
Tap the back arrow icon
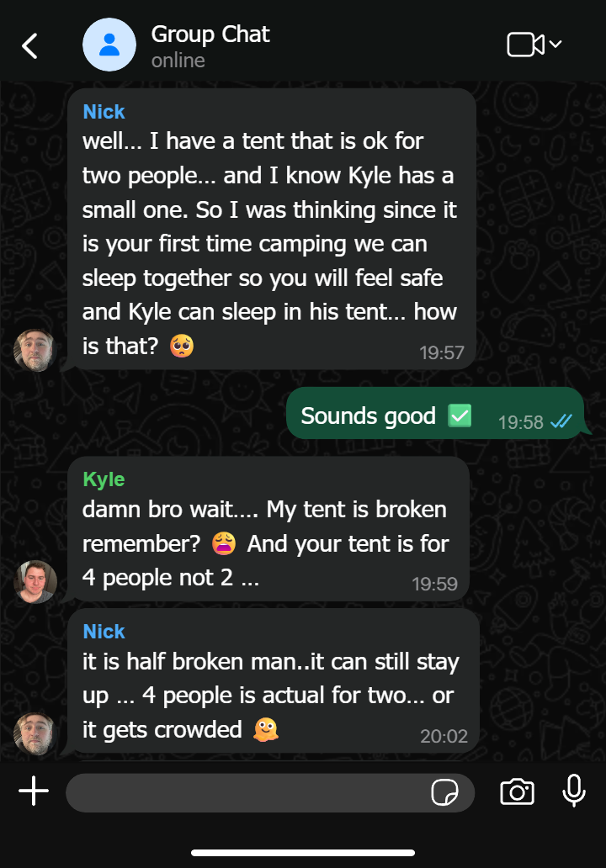point(29,45)
